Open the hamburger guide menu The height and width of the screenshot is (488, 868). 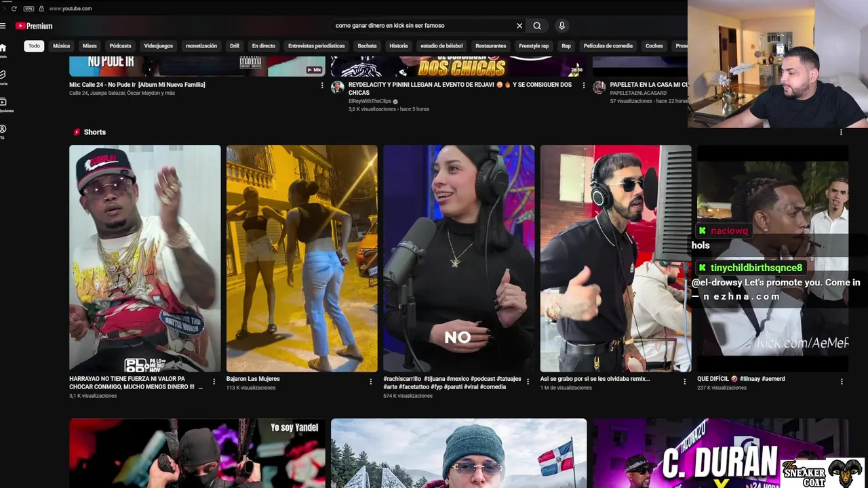(x=3, y=26)
